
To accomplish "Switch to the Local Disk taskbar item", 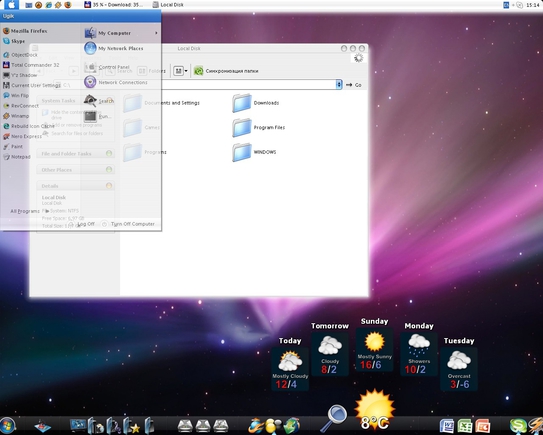I will pyautogui.click(x=168, y=5).
